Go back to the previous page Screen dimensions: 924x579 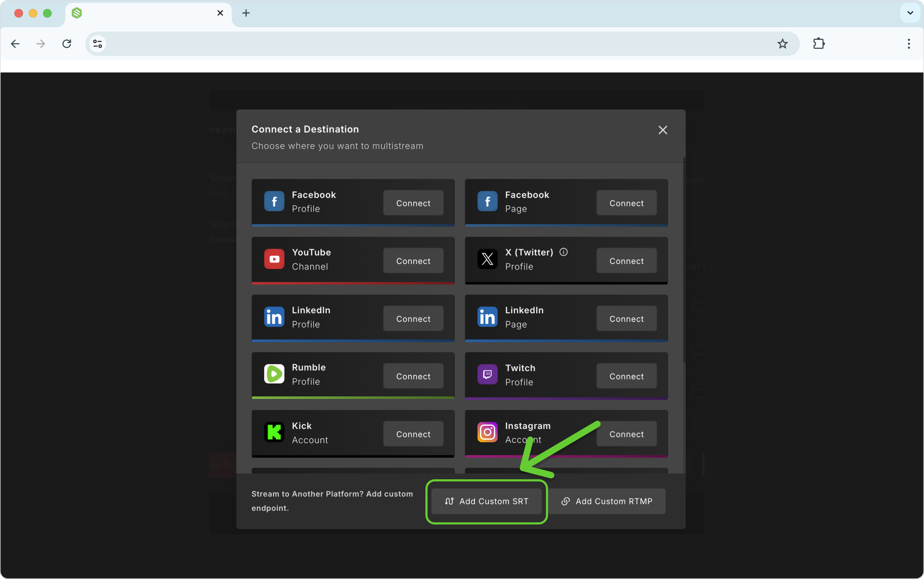coord(15,44)
